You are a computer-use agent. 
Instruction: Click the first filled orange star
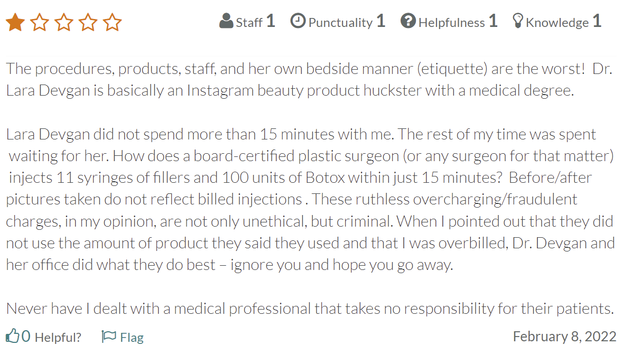tap(15, 22)
